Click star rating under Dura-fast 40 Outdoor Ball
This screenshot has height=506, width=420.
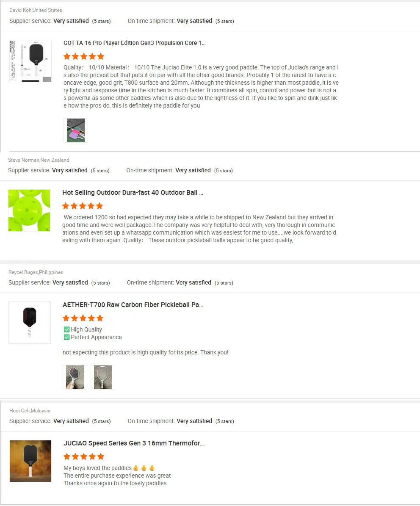tap(83, 206)
